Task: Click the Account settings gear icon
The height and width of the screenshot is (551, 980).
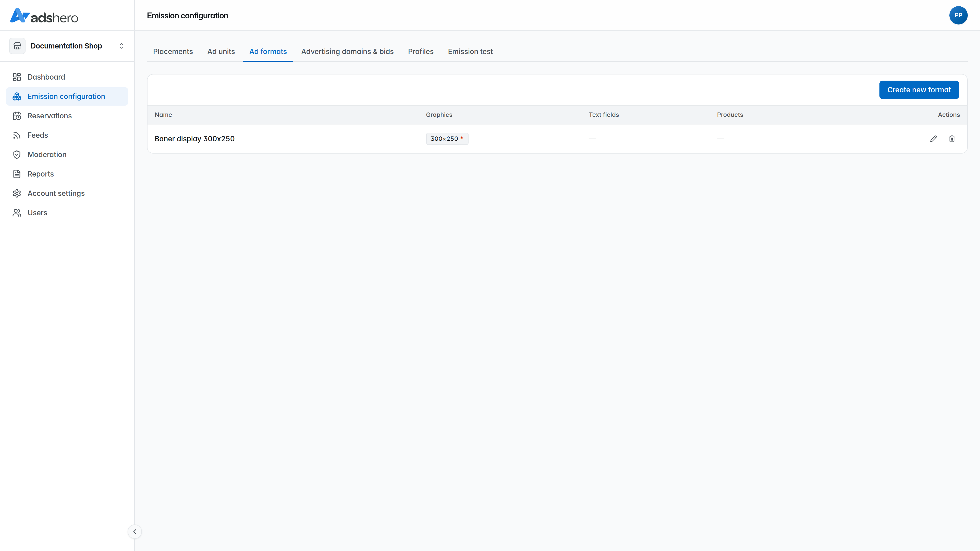Action: 17,194
